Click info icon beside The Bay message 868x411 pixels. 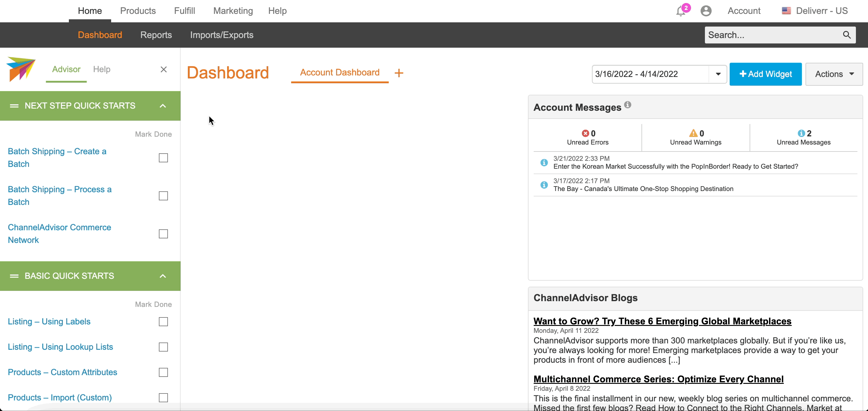coord(544,185)
